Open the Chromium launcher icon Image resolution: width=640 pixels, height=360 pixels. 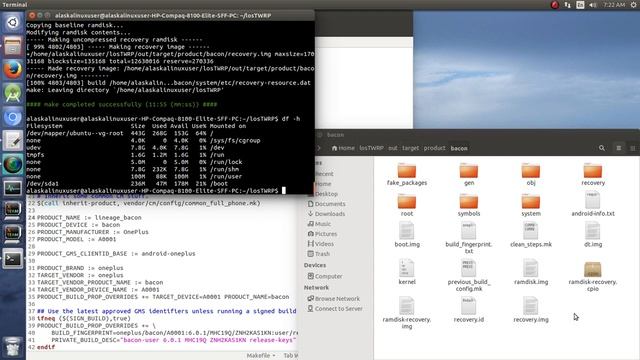13,117
